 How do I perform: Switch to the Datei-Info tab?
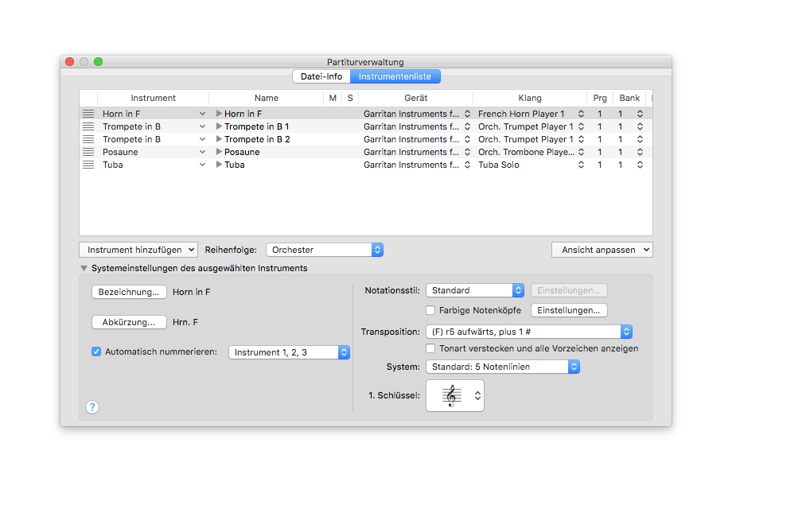coord(321,76)
